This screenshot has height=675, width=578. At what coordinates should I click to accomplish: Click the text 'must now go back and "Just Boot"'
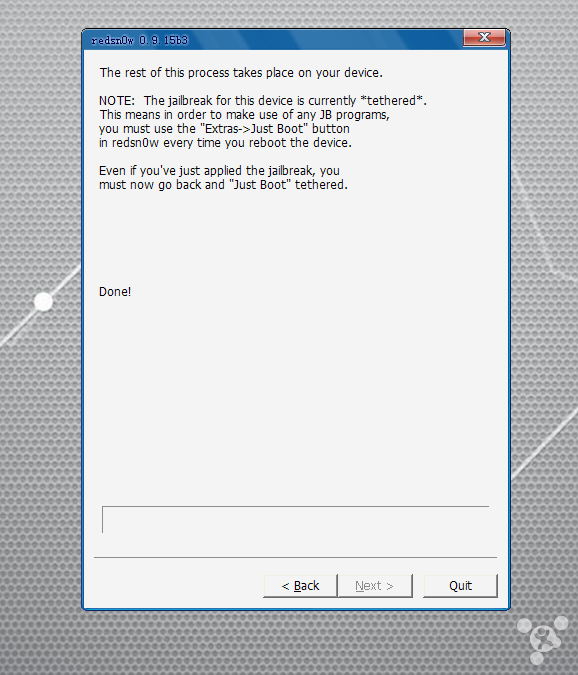point(223,185)
